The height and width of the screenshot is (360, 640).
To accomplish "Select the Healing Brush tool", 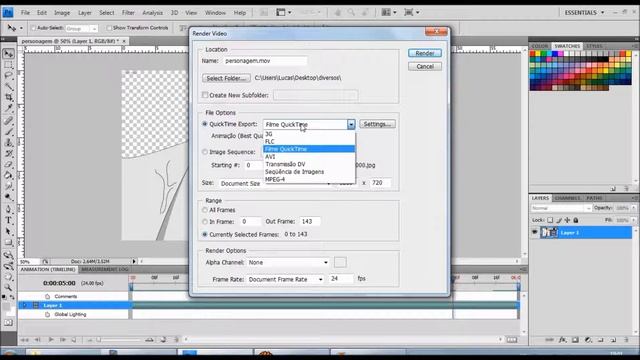I will tap(8, 121).
